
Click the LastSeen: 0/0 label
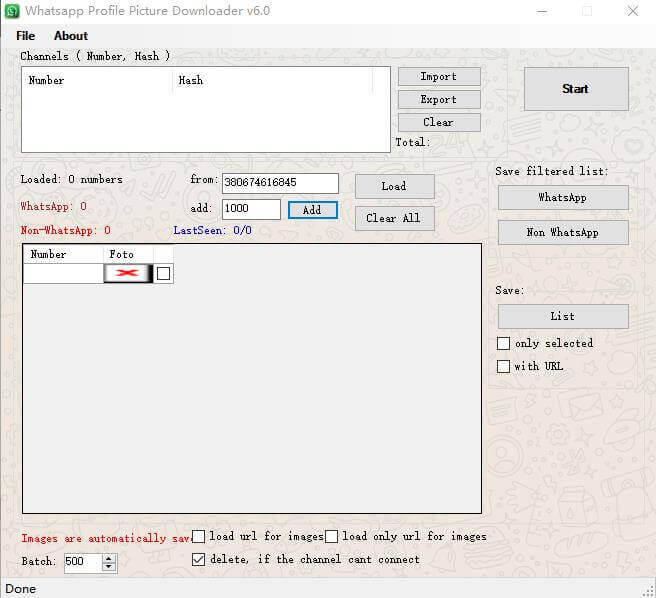213,230
